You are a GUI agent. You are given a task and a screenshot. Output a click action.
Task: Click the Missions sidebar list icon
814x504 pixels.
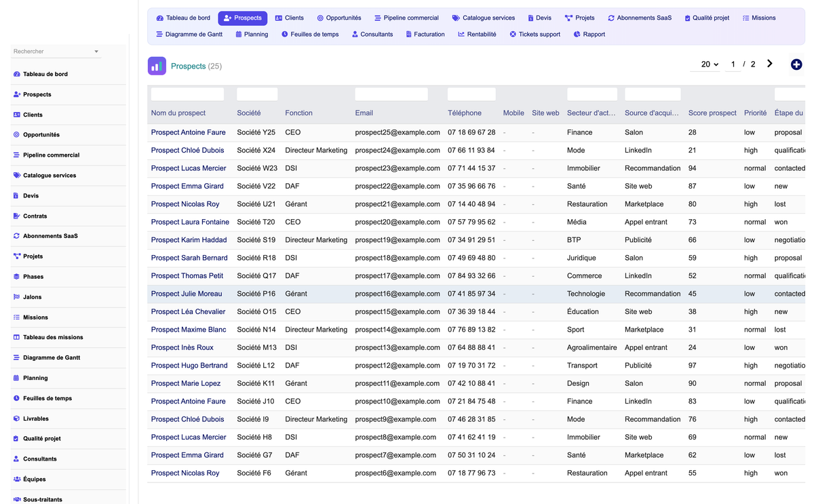pyautogui.click(x=17, y=317)
